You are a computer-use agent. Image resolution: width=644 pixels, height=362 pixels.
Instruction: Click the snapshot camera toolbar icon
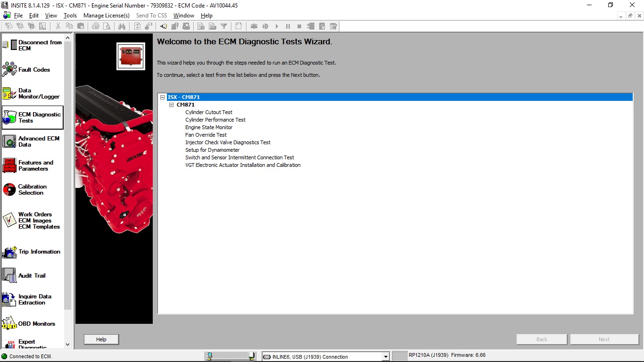click(254, 26)
